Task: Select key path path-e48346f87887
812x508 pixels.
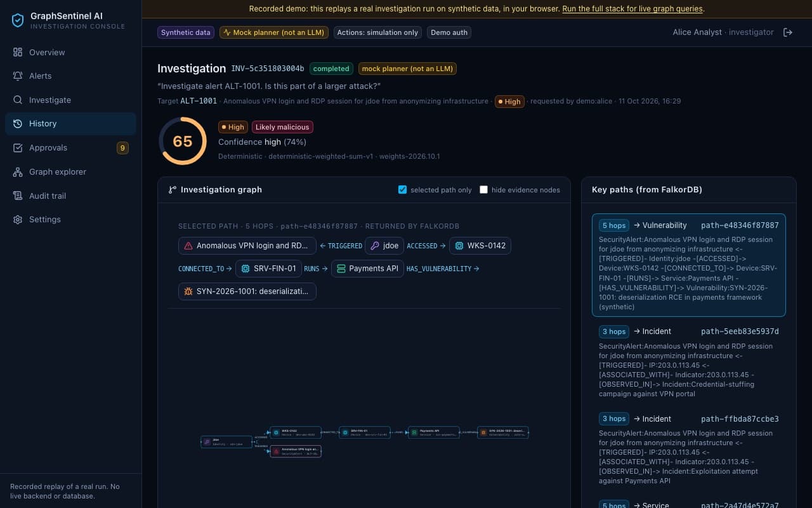Action: coord(688,265)
